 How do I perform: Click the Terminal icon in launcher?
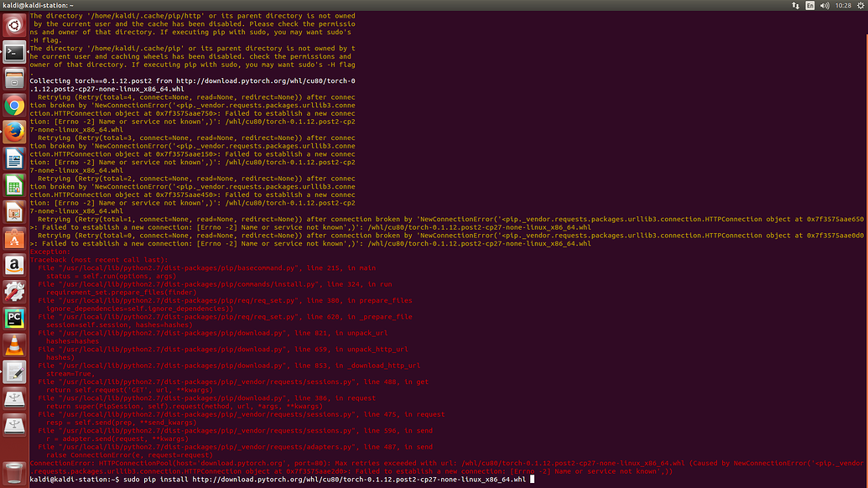point(13,52)
